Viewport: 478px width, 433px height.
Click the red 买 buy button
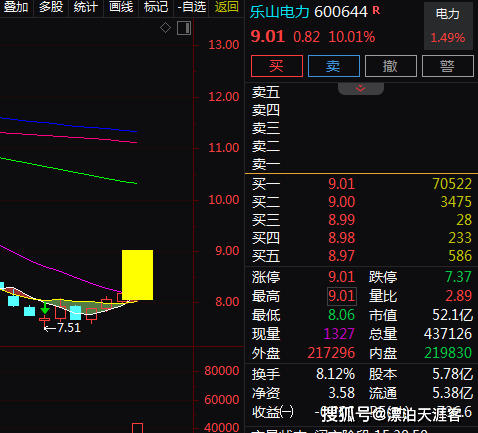[x=277, y=66]
